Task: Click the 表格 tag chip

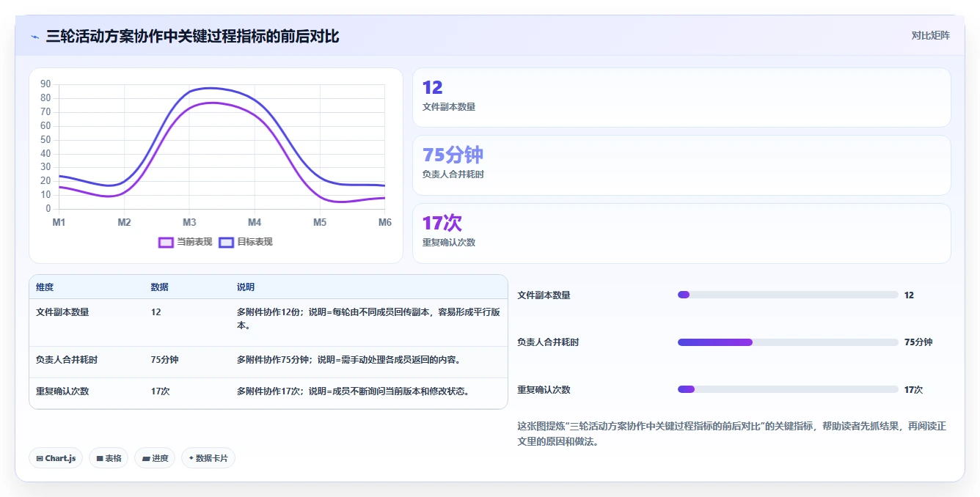Action: [x=109, y=458]
